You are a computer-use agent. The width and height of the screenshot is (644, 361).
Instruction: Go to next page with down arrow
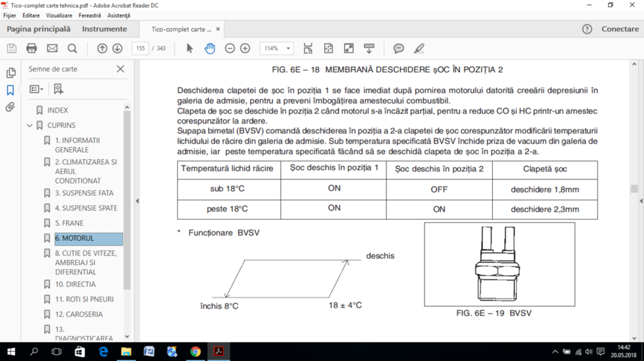(117, 48)
